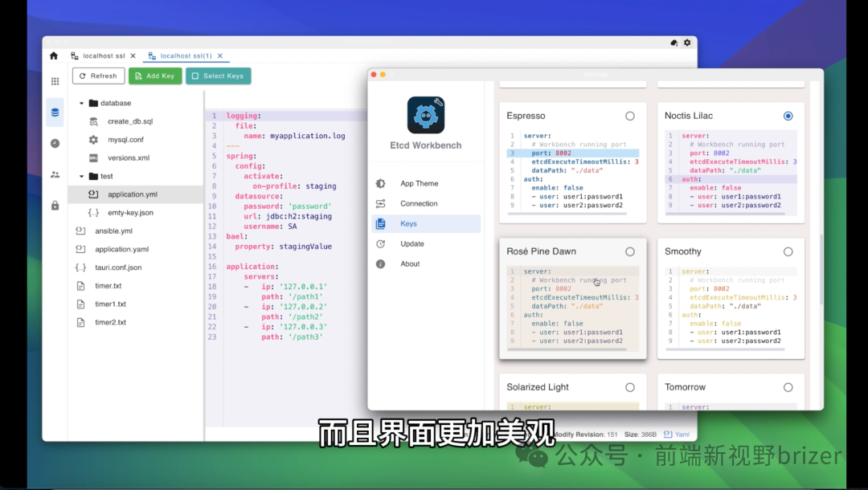The width and height of the screenshot is (868, 490).
Task: Select the Smoothy theme radio button
Action: [x=788, y=251]
